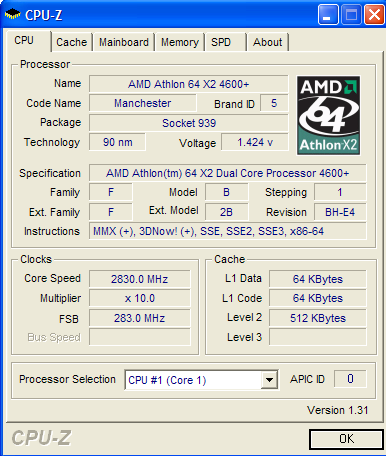Close the CPU-Z window
386x456 pixels.
(374, 15)
